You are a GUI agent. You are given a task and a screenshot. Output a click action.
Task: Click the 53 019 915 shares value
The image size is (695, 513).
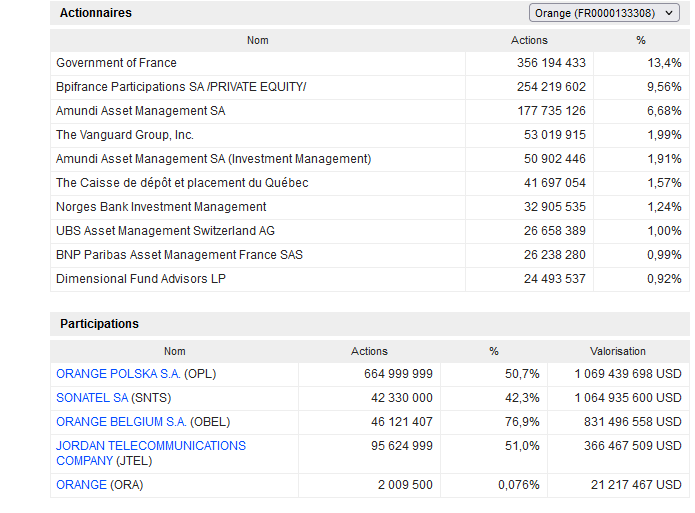coord(555,135)
